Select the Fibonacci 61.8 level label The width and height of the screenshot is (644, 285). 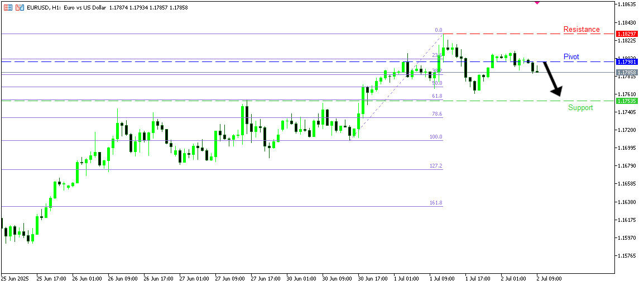click(437, 96)
